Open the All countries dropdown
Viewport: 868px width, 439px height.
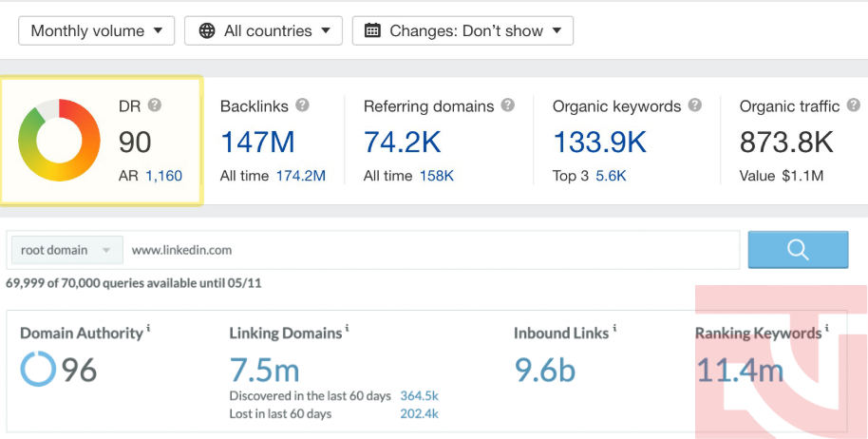263,30
